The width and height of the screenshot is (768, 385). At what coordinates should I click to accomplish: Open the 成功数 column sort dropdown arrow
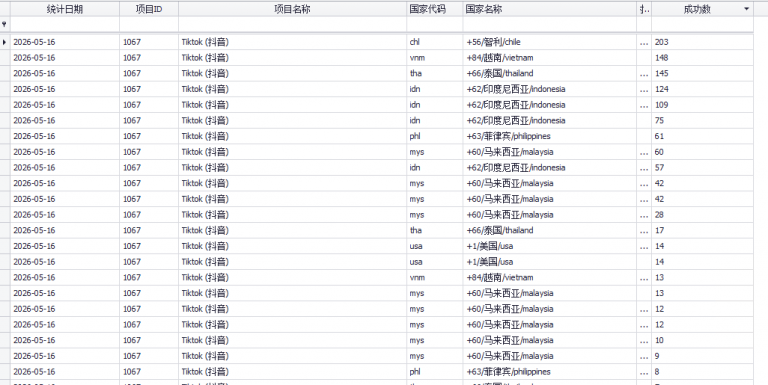(746, 9)
